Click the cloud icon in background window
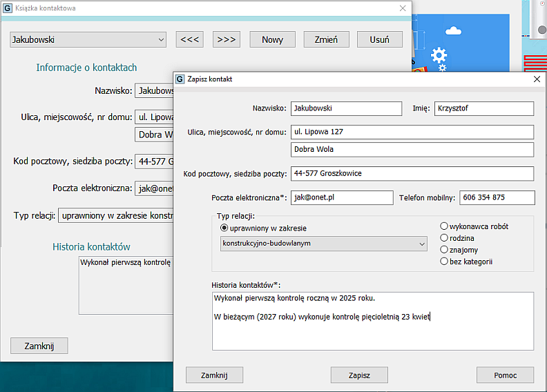 454,30
